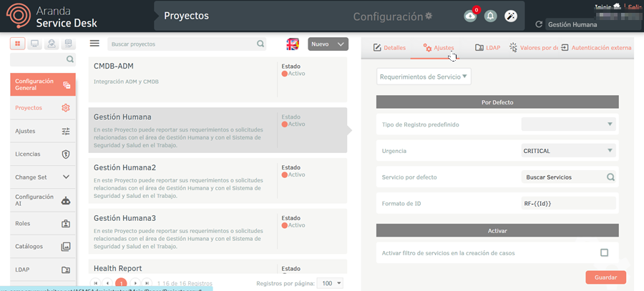Open Catálogos in sidebar
The image size is (644, 291).
coord(43,247)
